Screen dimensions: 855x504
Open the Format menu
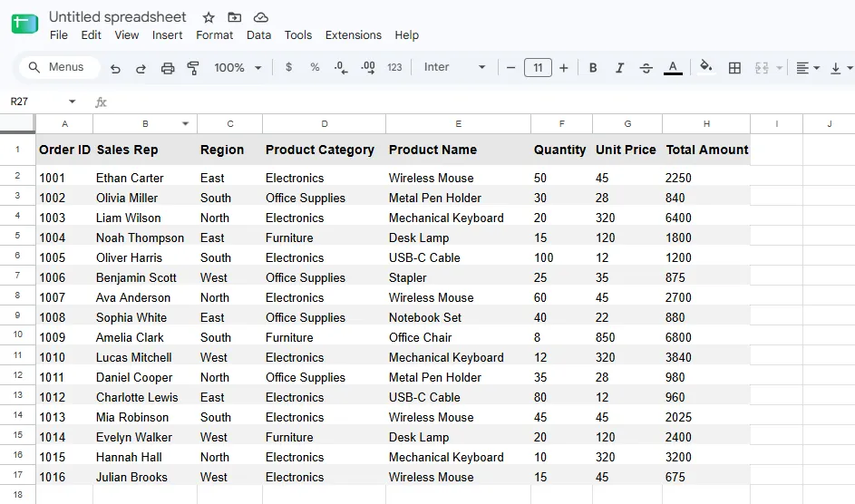click(214, 34)
